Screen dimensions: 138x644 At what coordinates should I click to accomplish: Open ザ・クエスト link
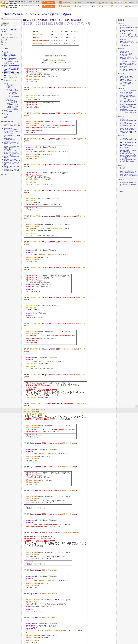(x=10, y=112)
